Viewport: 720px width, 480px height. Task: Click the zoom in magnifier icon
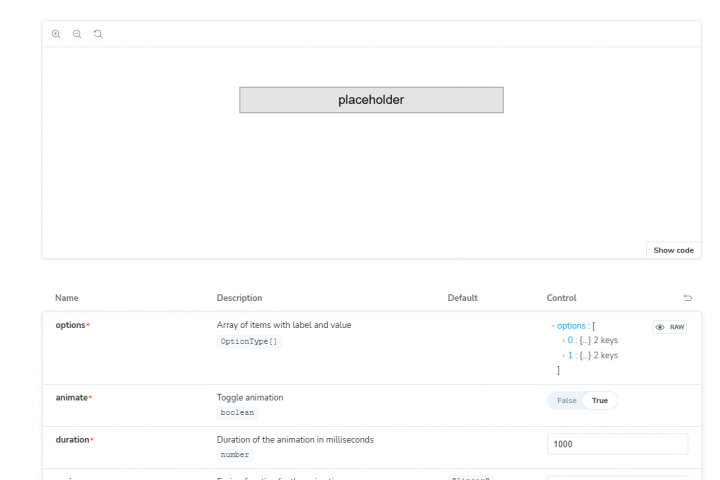[x=56, y=34]
